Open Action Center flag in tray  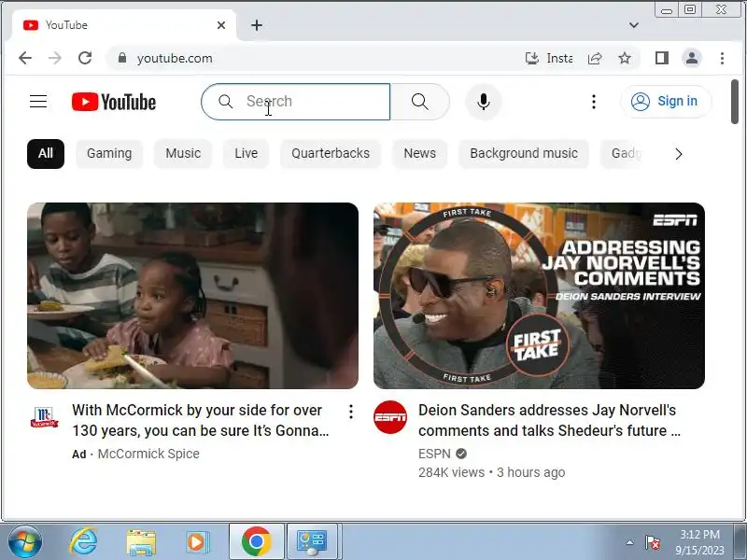tap(652, 542)
